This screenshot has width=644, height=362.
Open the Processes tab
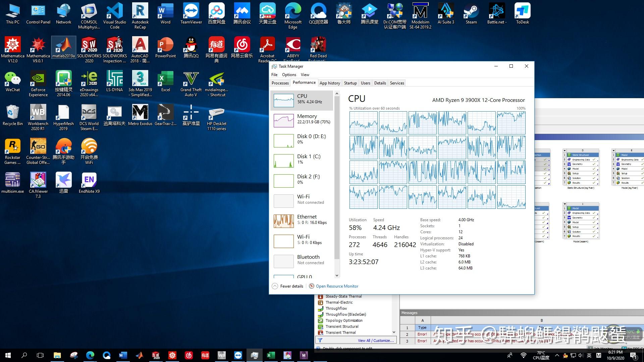click(280, 83)
